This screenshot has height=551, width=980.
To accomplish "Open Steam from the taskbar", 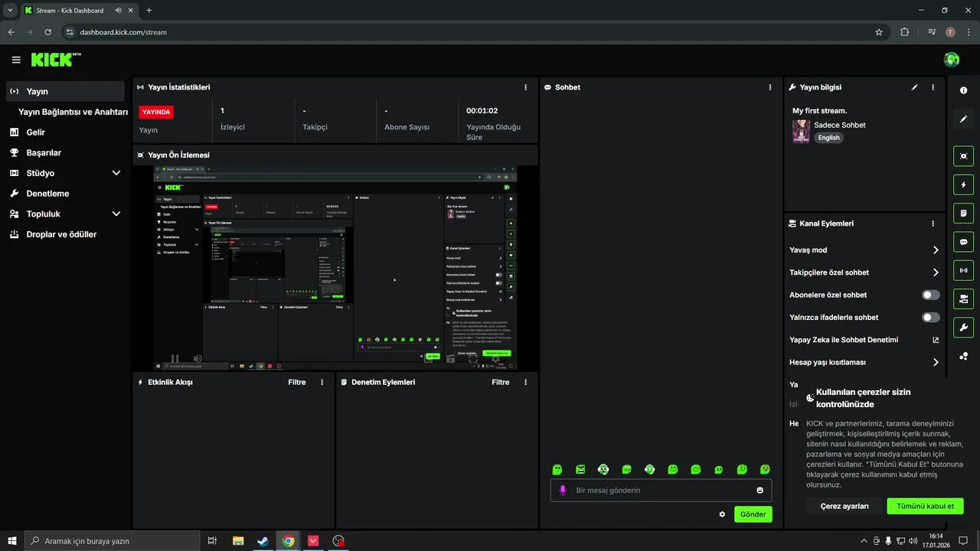I will tap(263, 541).
